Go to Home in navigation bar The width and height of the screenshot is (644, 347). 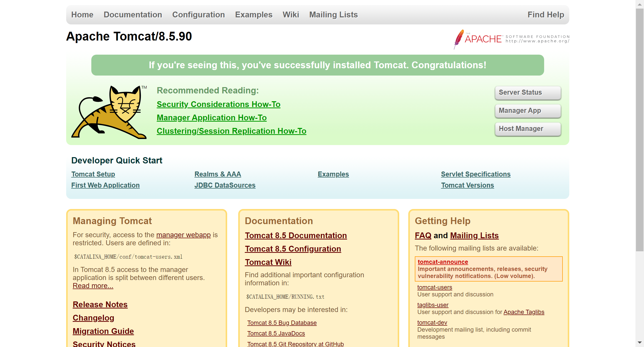point(82,15)
